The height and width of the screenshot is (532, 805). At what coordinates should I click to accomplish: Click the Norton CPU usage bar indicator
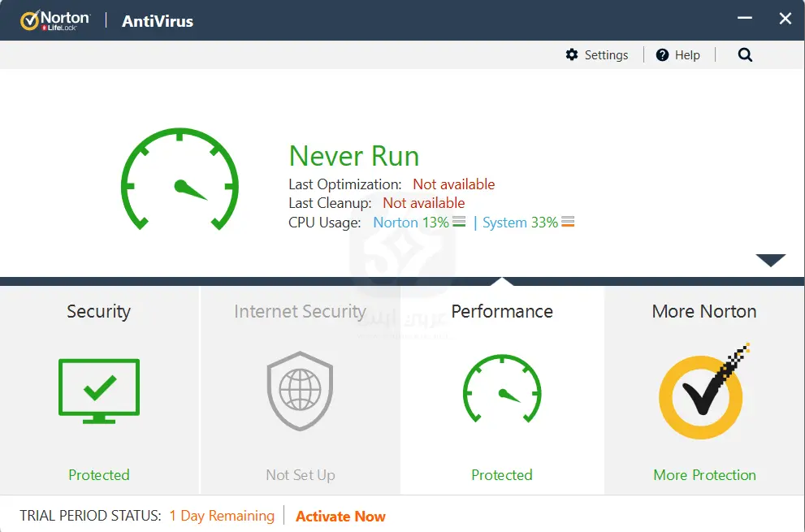pyautogui.click(x=459, y=223)
